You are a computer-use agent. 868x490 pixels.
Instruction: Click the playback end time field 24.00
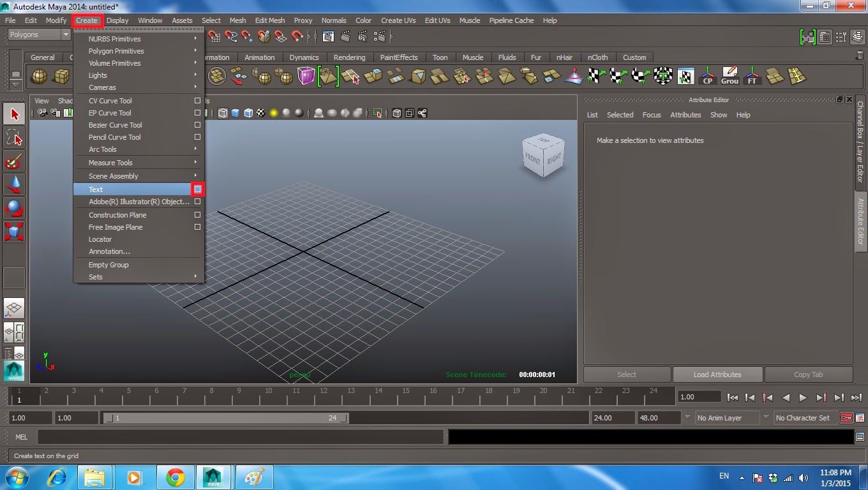click(x=613, y=418)
